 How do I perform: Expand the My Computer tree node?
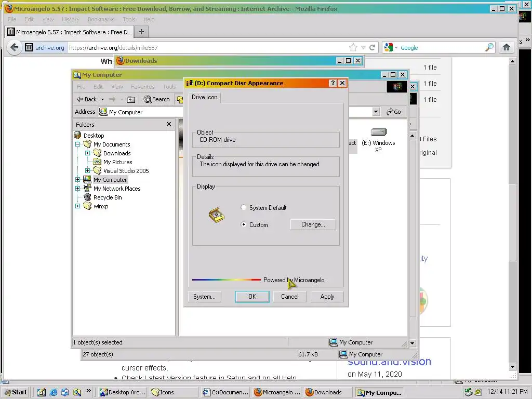(78, 179)
